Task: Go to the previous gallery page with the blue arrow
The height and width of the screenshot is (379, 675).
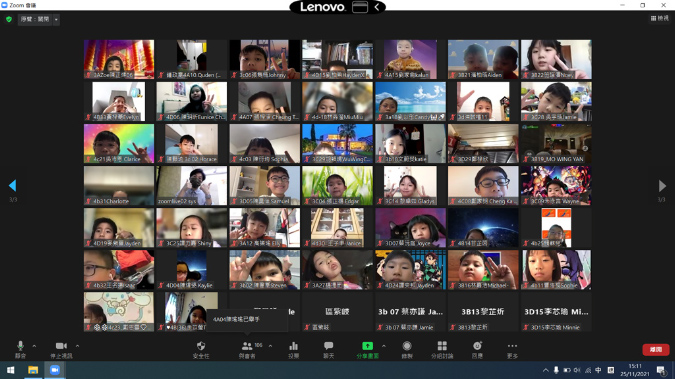Action: [x=12, y=186]
